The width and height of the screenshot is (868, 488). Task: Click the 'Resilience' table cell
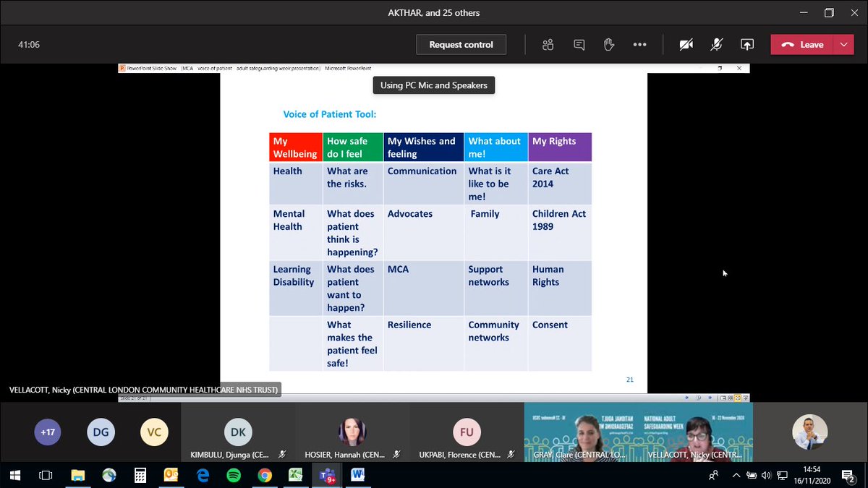click(424, 343)
